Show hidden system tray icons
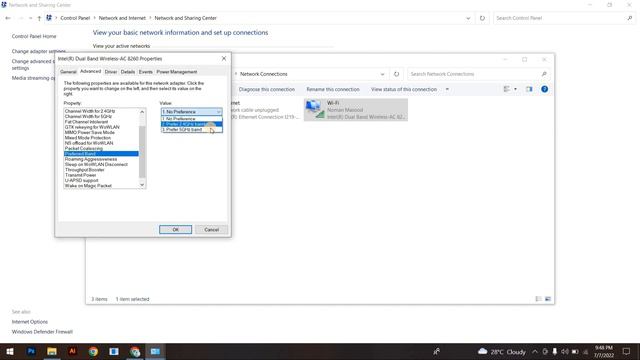 [x=535, y=351]
